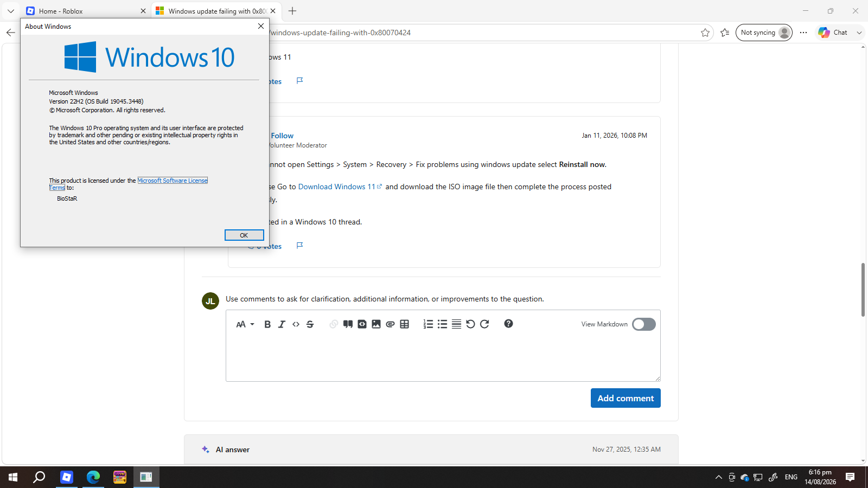
Task: Start a bulleted list in the comment
Action: click(442, 324)
